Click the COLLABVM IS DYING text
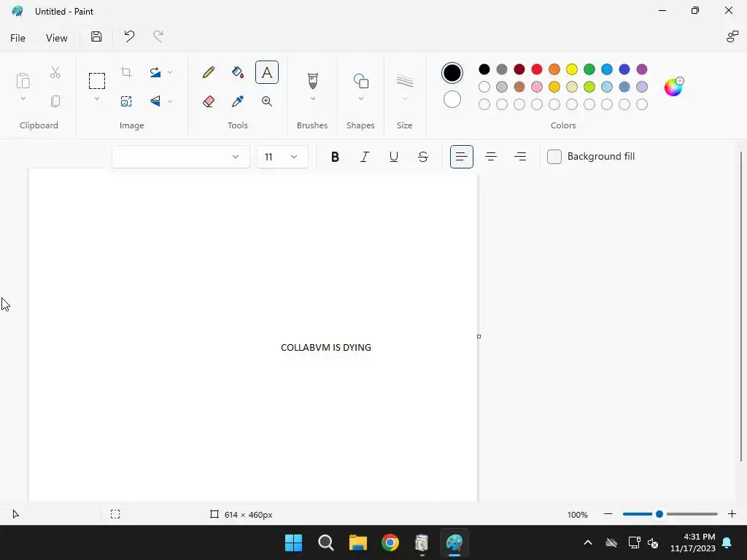Image resolution: width=747 pixels, height=560 pixels. pos(326,348)
